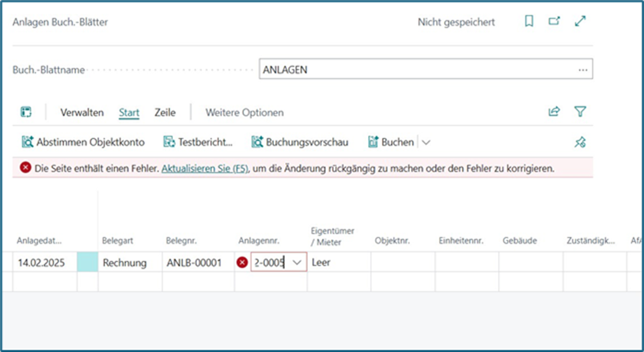Open the filter pane funnel icon
The height and width of the screenshot is (352, 644).
tap(580, 112)
